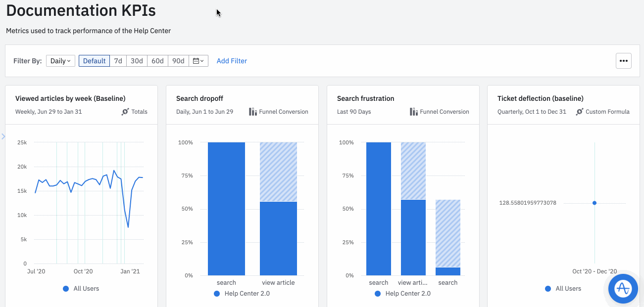Select the Default date range

(94, 61)
